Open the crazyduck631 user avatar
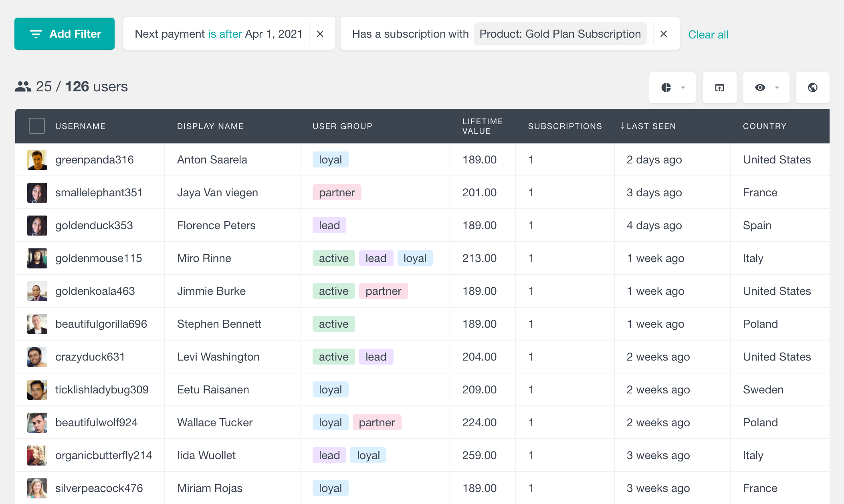 pos(37,357)
